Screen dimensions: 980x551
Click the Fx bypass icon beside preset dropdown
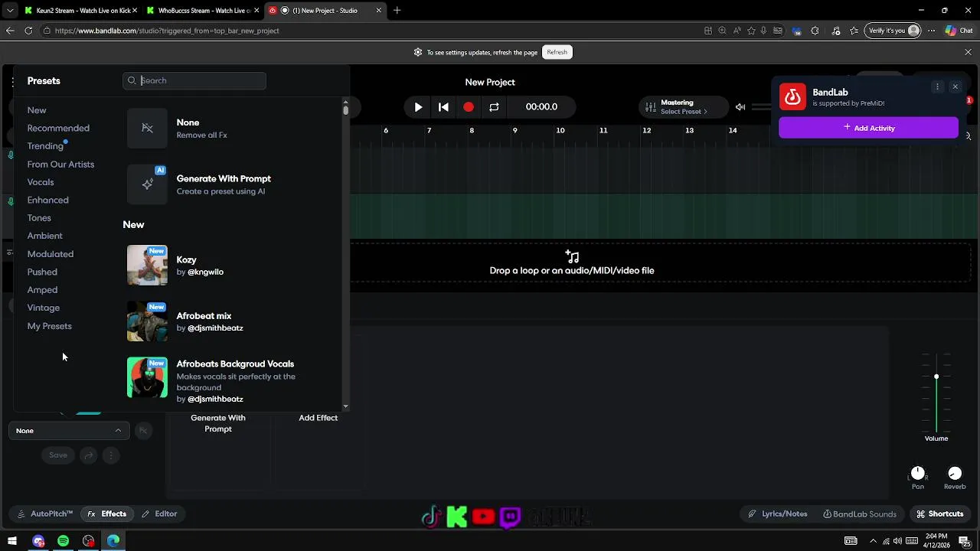coord(142,431)
